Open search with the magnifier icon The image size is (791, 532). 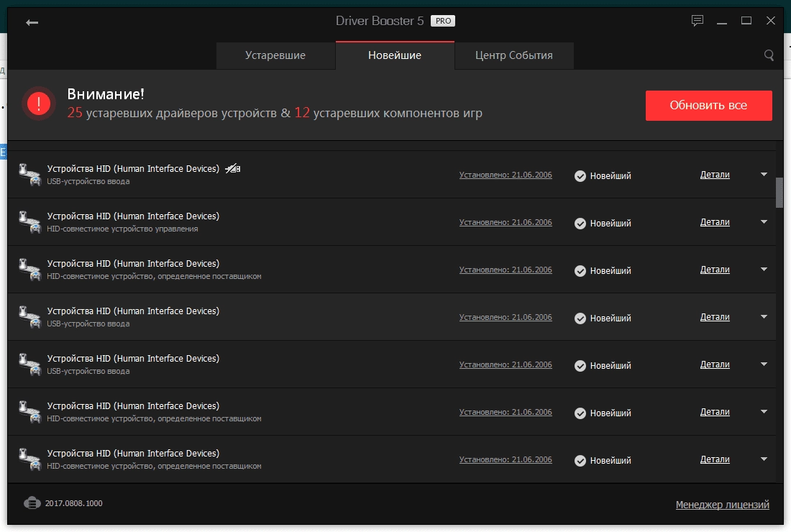[769, 55]
